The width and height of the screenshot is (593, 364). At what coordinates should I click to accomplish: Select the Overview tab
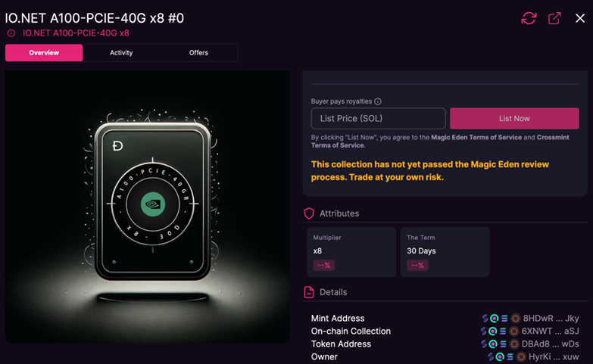pos(44,53)
